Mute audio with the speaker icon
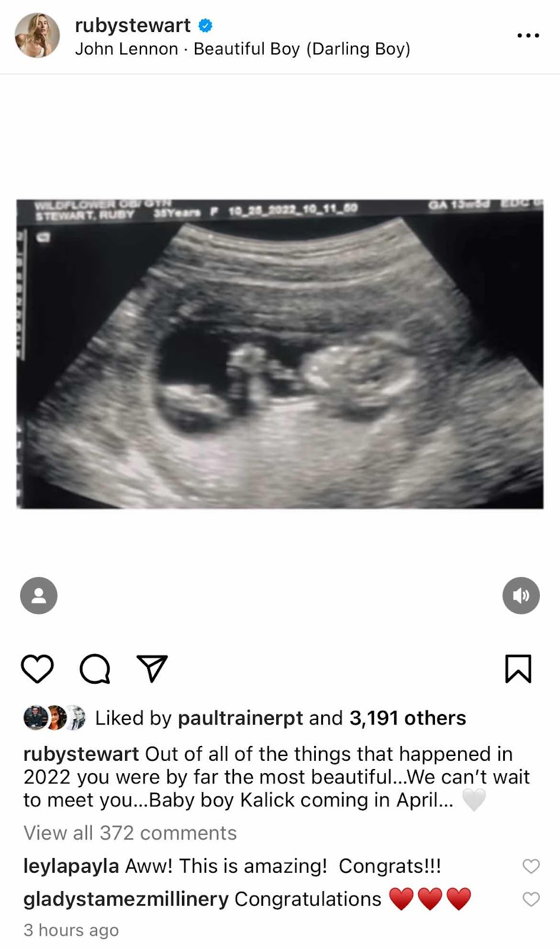The width and height of the screenshot is (560, 948). [x=521, y=595]
